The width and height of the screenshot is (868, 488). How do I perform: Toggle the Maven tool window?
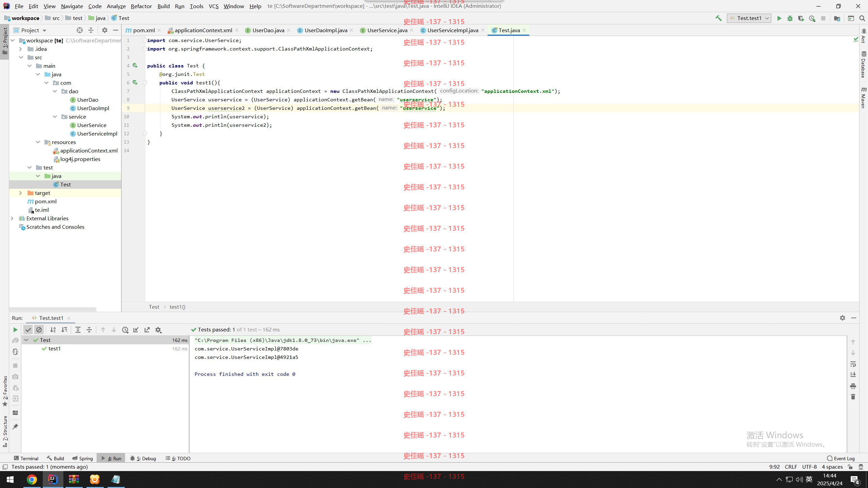click(x=863, y=98)
